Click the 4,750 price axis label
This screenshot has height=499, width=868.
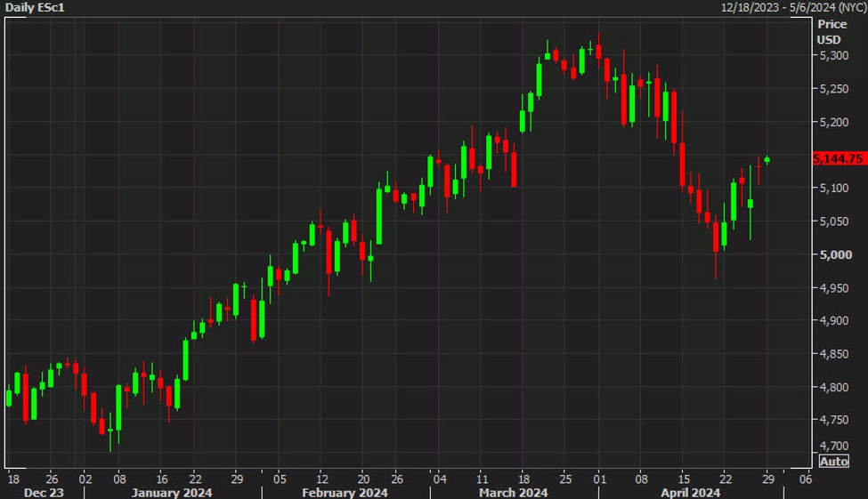833,420
